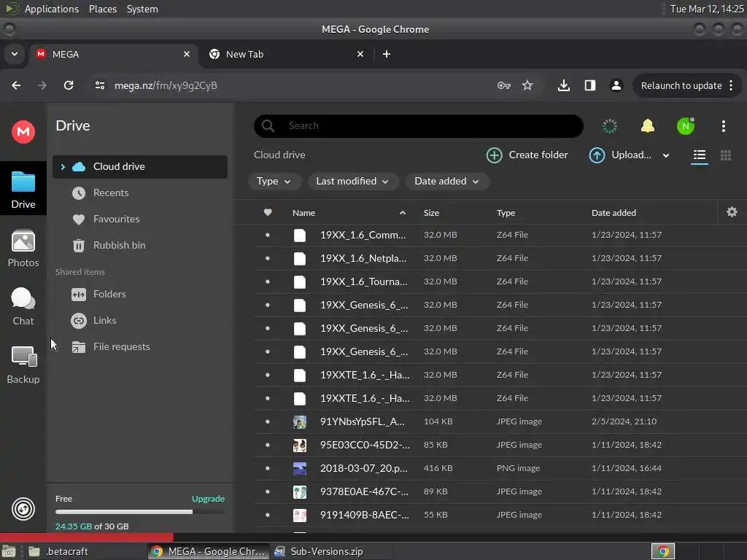Open the Type filter dropdown
This screenshot has width=747, height=560.
point(274,182)
